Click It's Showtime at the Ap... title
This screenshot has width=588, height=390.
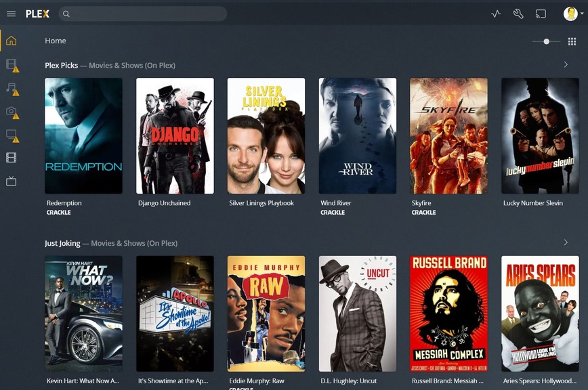(x=173, y=381)
